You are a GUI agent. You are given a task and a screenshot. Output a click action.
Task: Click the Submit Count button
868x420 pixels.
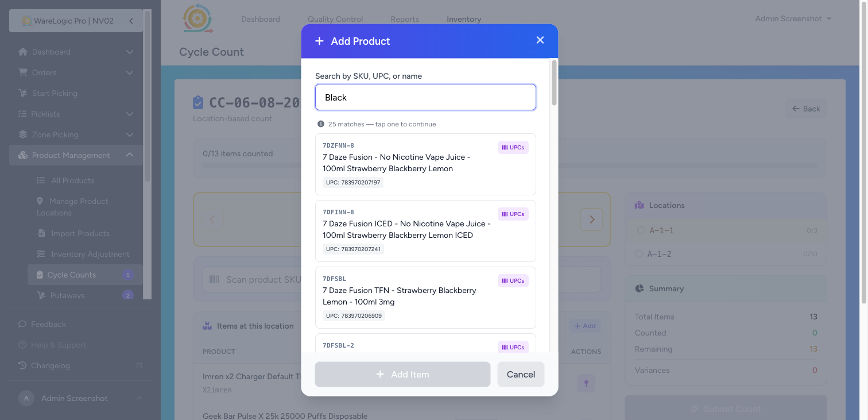pyautogui.click(x=726, y=409)
